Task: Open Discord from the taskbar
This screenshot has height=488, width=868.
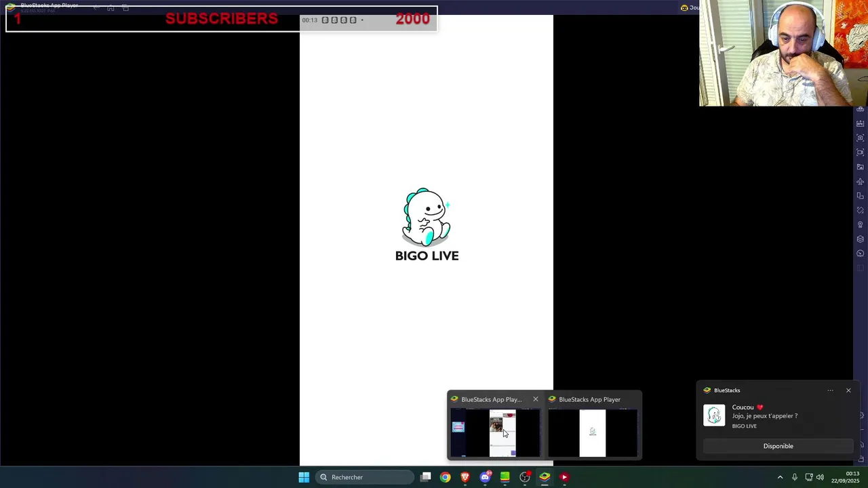Action: (485, 477)
